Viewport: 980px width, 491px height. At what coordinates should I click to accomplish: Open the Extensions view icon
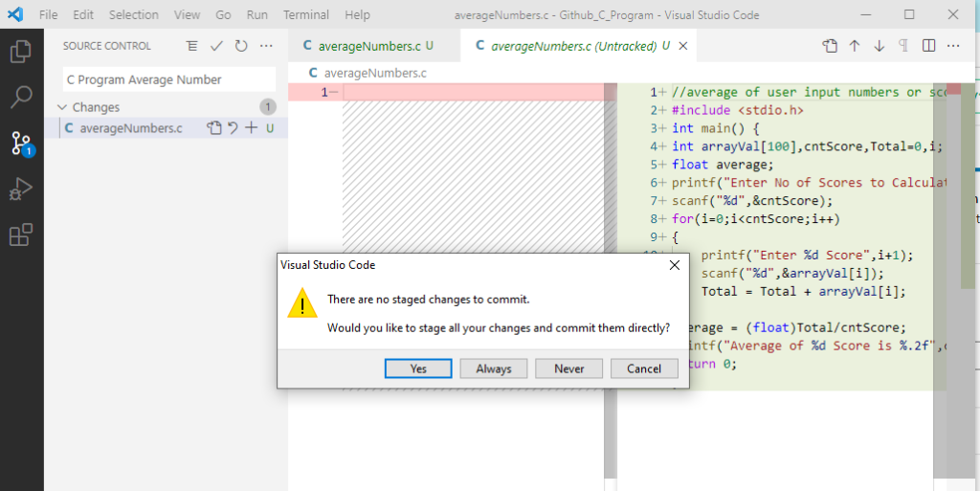coord(21,234)
